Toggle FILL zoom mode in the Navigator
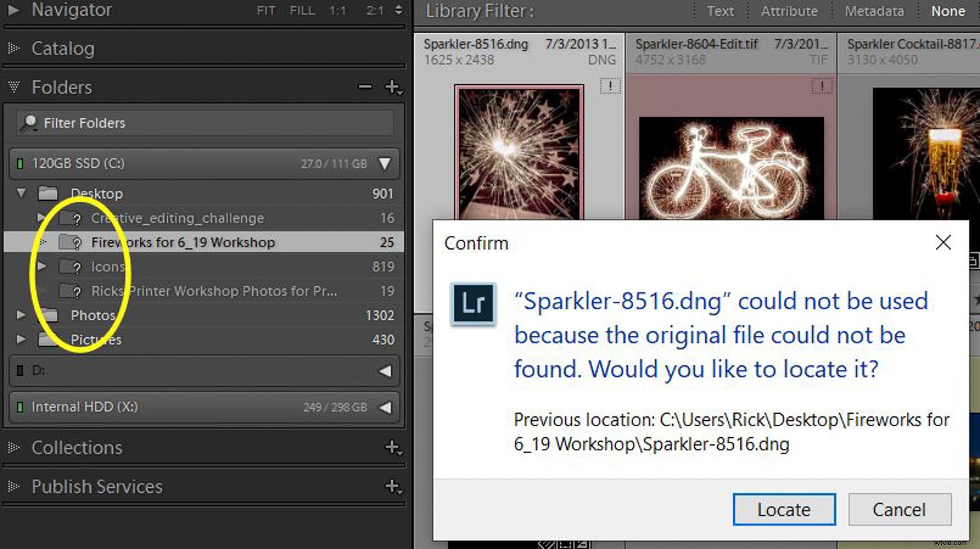980x549 pixels. (x=302, y=10)
